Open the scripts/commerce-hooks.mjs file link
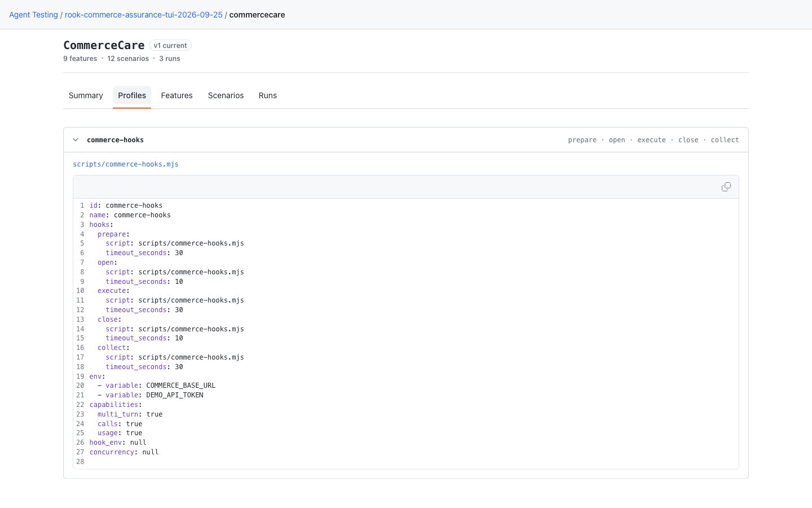 coord(126,164)
